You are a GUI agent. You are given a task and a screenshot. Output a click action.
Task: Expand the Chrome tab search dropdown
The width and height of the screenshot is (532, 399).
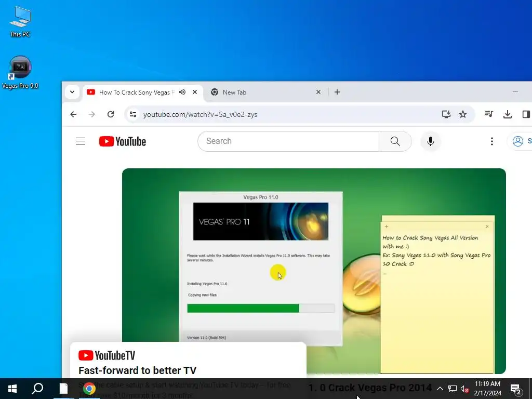[x=72, y=92]
